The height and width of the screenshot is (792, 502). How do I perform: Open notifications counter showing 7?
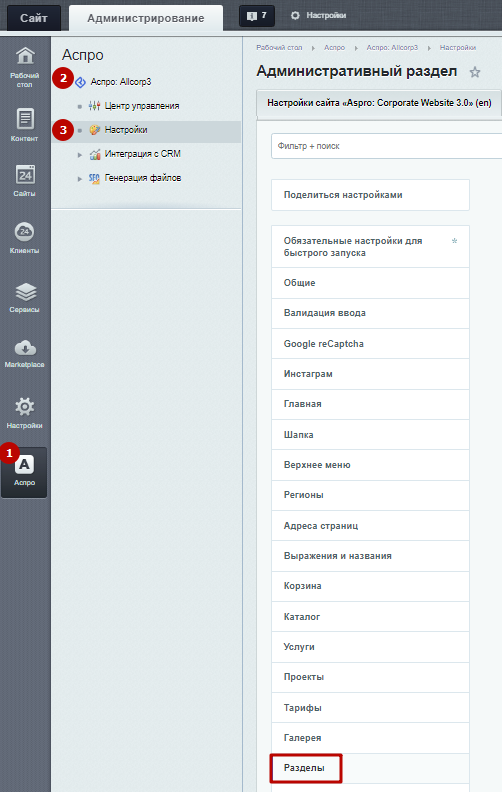pos(257,16)
